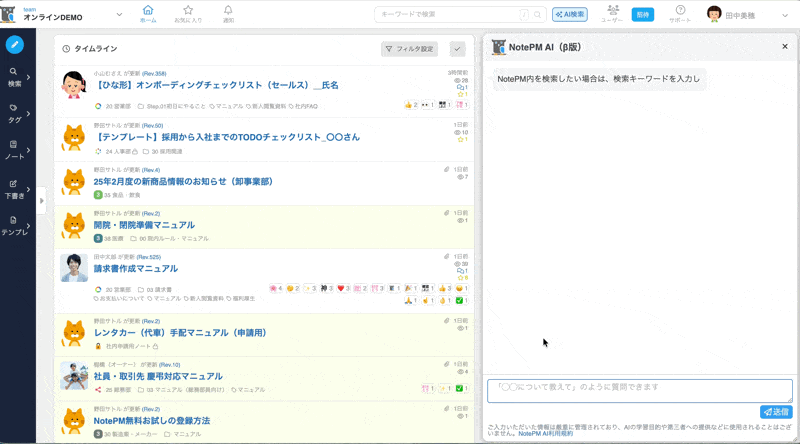
Task: Open the 検索 search icon in sidebar
Action: pyautogui.click(x=14, y=77)
